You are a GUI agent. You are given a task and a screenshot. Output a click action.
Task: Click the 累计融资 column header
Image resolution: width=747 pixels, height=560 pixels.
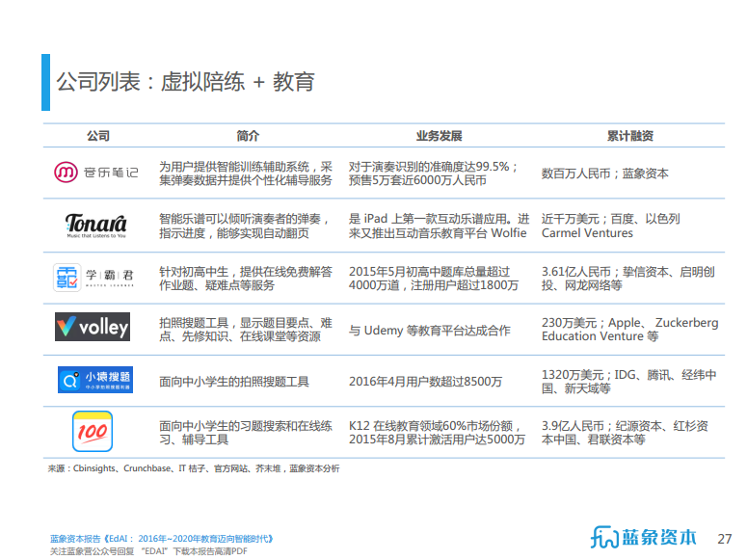pos(629,136)
